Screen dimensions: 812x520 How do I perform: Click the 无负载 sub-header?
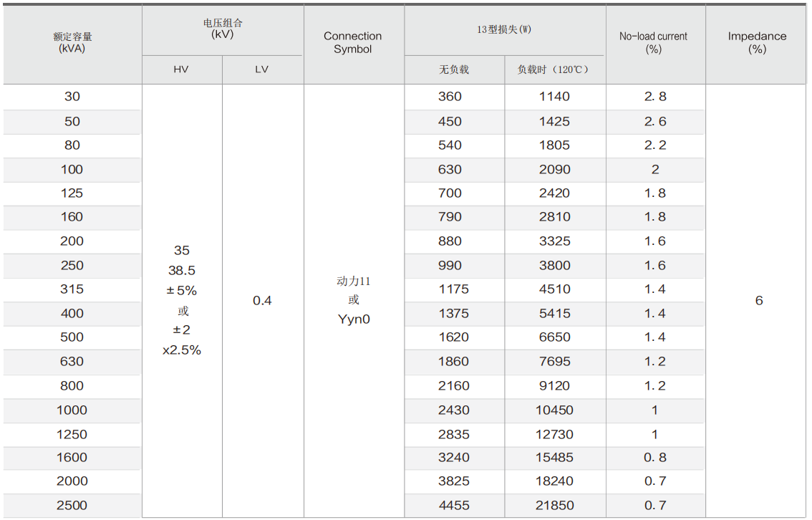454,69
